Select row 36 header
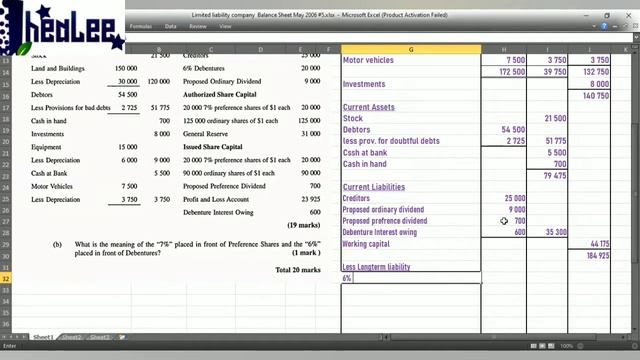The image size is (640, 360). [x=6, y=324]
